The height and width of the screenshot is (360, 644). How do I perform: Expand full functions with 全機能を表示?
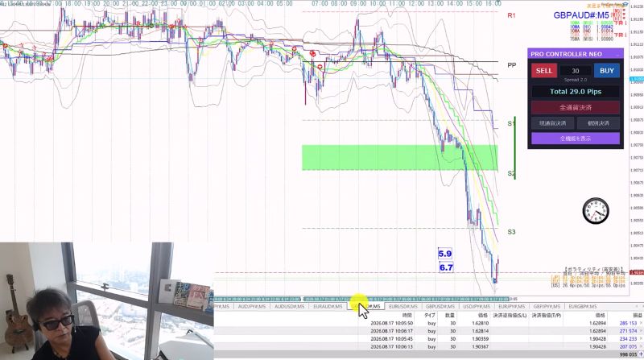(576, 139)
